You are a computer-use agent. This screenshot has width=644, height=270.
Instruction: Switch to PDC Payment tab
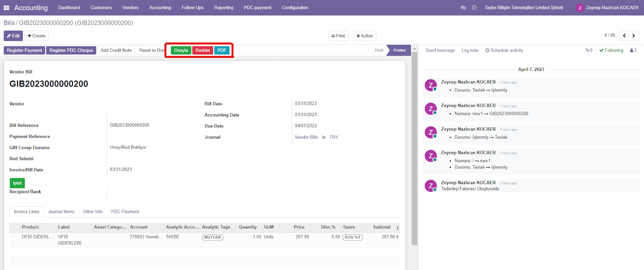coord(125,212)
